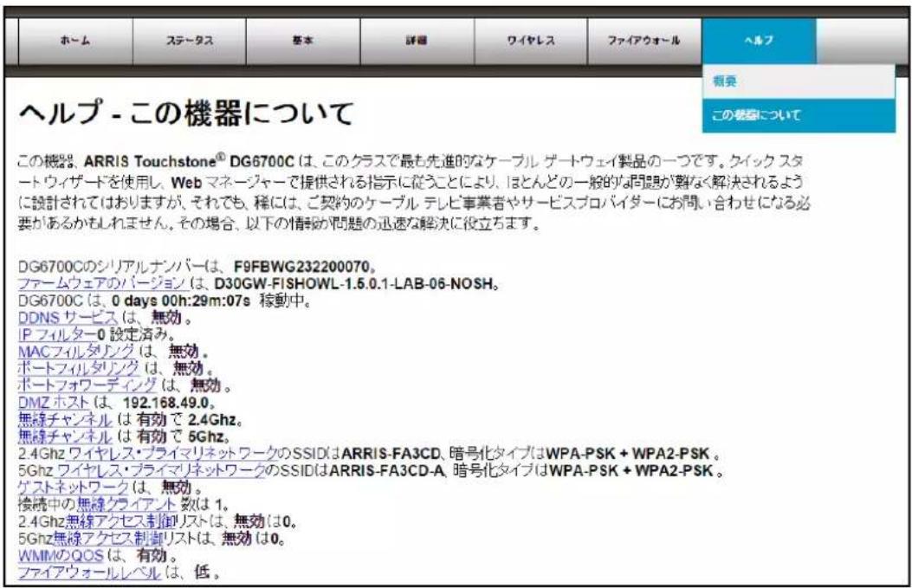Switch to the ステータス tab
This screenshot has height=588, width=912.
point(190,41)
